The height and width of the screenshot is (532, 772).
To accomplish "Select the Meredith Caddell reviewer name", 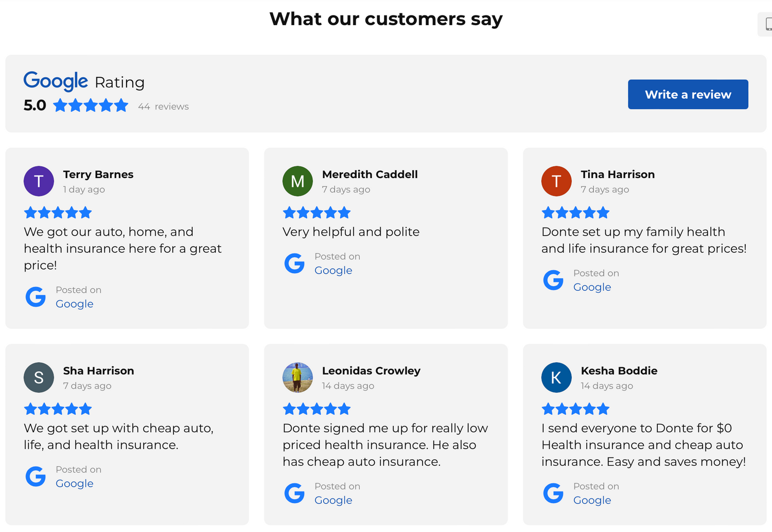I will click(370, 174).
